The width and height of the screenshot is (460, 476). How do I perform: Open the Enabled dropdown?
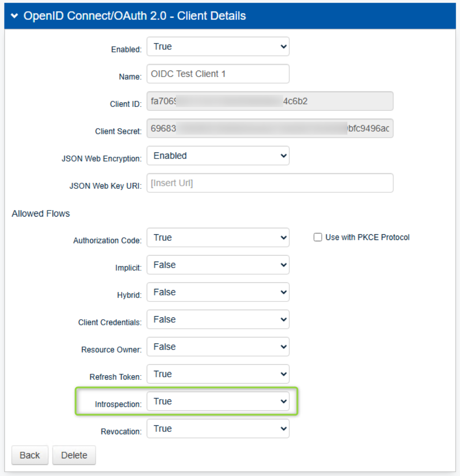click(x=218, y=46)
